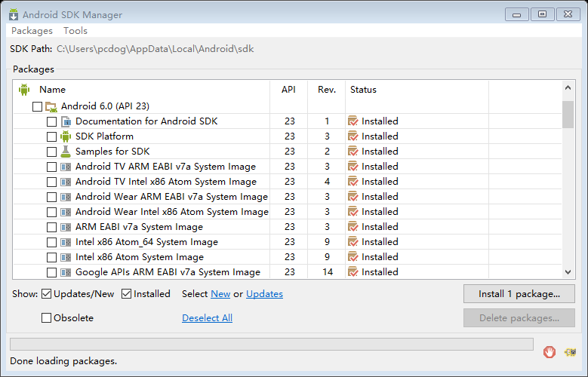This screenshot has height=377, width=588.
Task: Click the Android robot icon beside Name header
Action: tap(24, 90)
